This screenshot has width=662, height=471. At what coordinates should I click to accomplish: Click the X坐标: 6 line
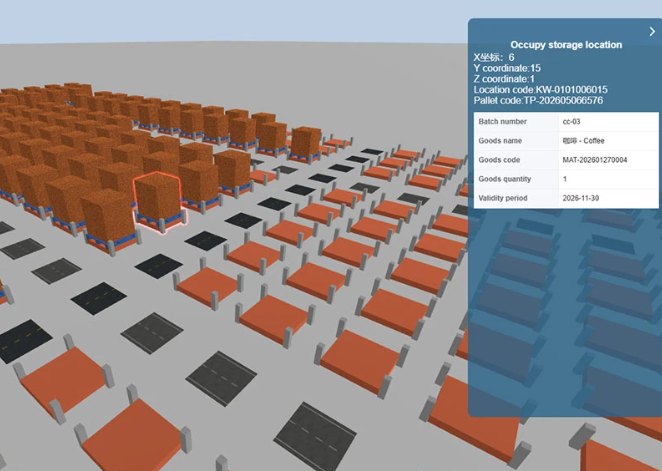(494, 57)
